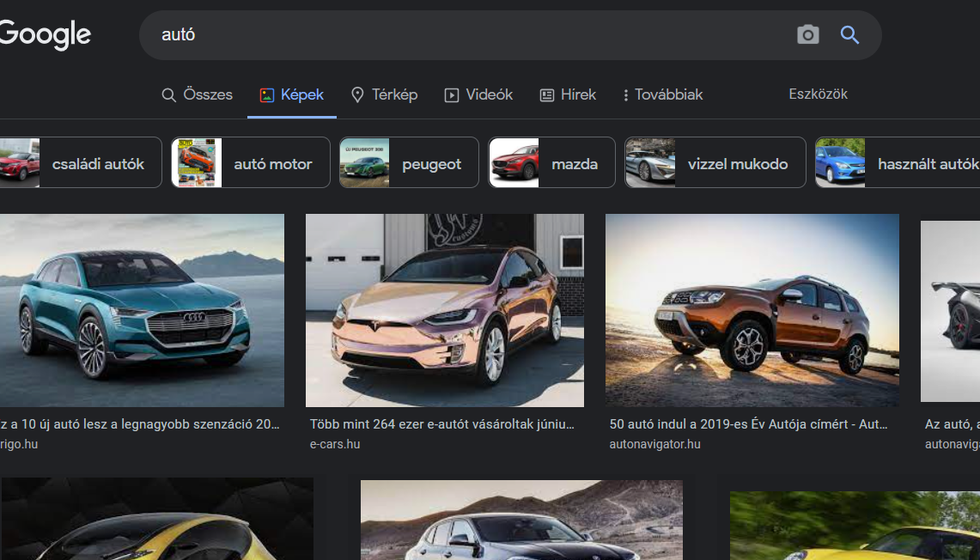
Task: Open the dark SUV in desert image
Action: point(521,520)
